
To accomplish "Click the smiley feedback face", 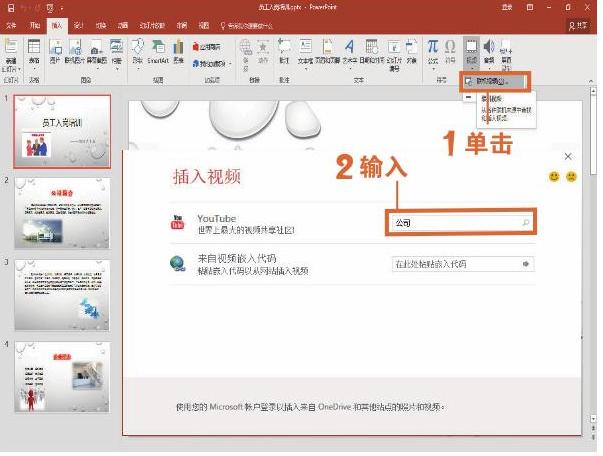I will pyautogui.click(x=554, y=176).
